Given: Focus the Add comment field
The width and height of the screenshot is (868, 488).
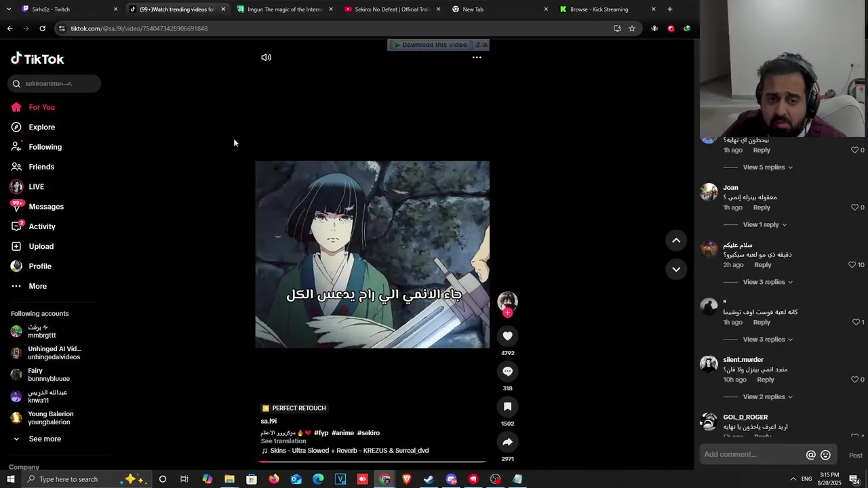Looking at the screenshot, I should click(x=751, y=455).
